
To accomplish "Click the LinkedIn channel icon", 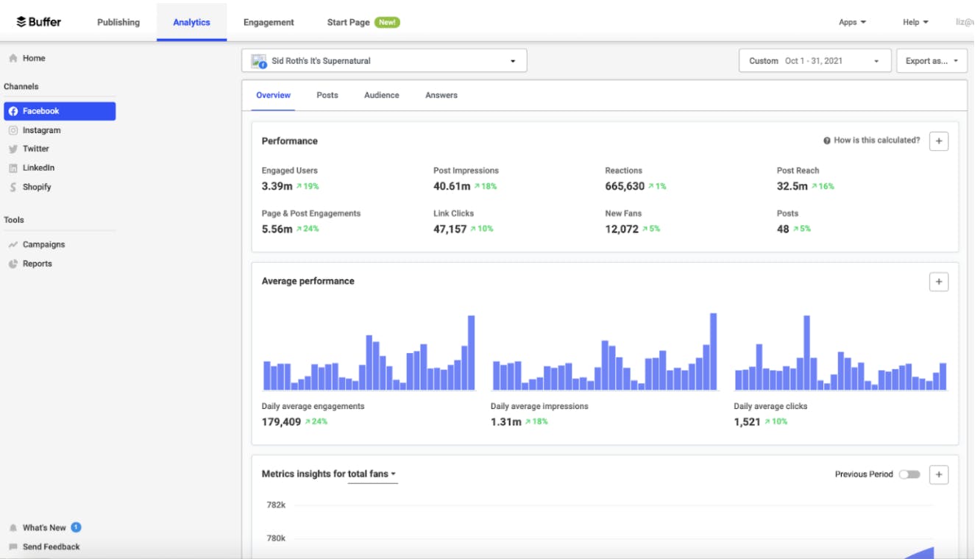I will click(x=13, y=168).
